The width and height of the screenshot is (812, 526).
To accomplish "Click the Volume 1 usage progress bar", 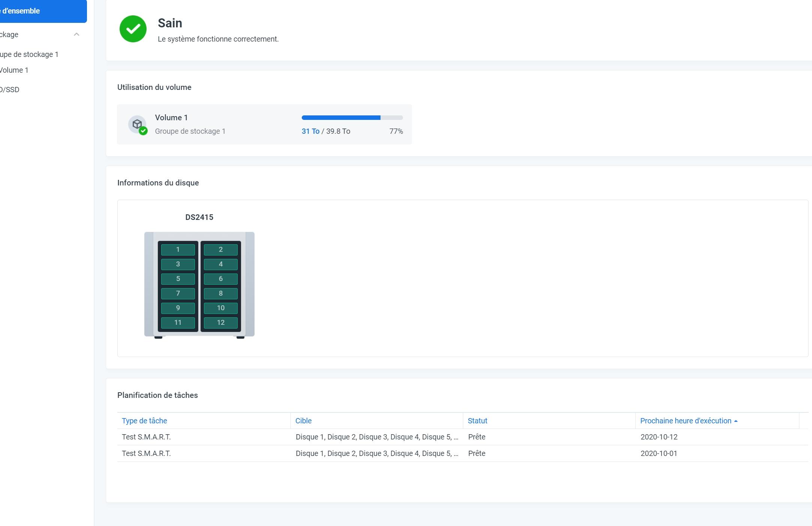I will click(352, 118).
